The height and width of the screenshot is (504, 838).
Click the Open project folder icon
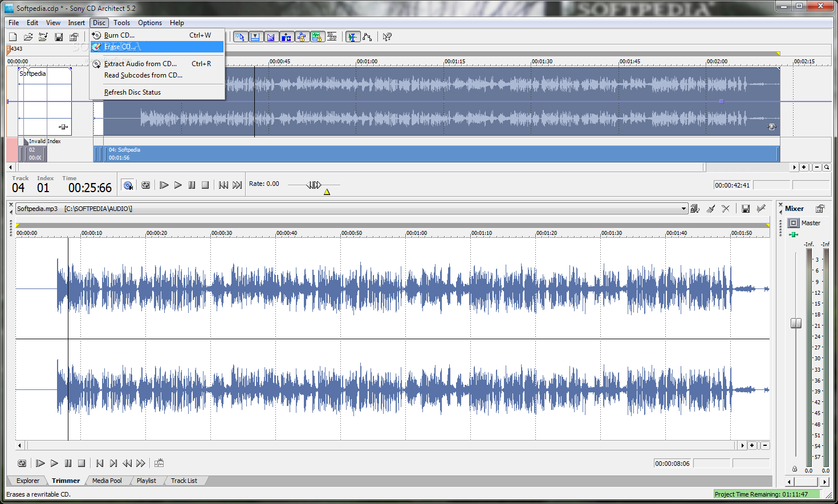click(x=28, y=37)
